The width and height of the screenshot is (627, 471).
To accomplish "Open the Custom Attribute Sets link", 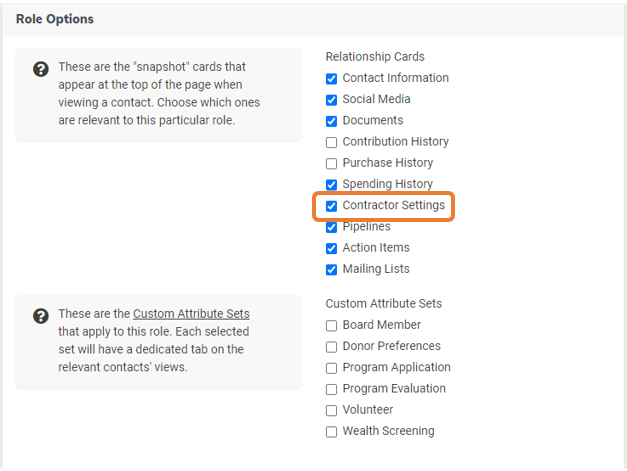I will (x=191, y=313).
